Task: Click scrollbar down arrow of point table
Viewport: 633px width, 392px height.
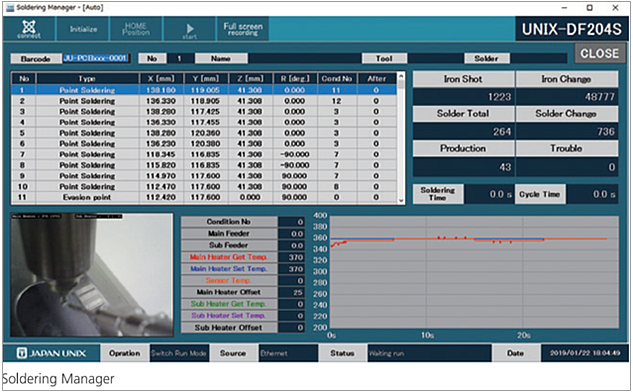Action: click(401, 200)
